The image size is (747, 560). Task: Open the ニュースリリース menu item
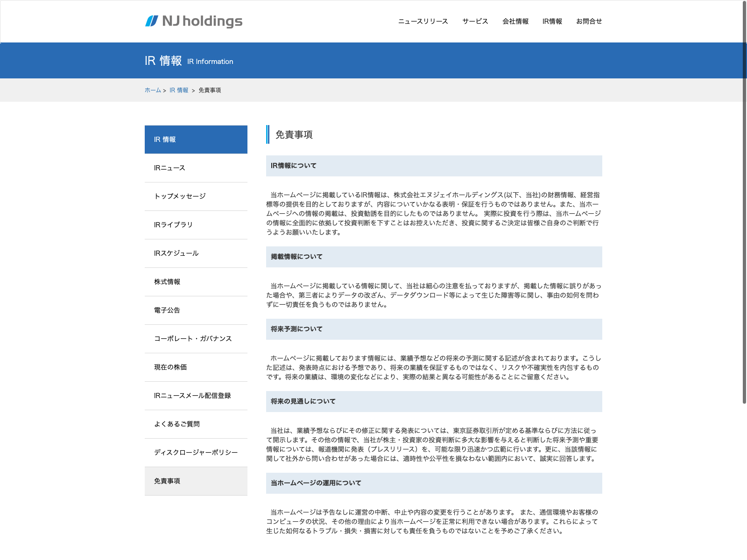[x=423, y=21]
